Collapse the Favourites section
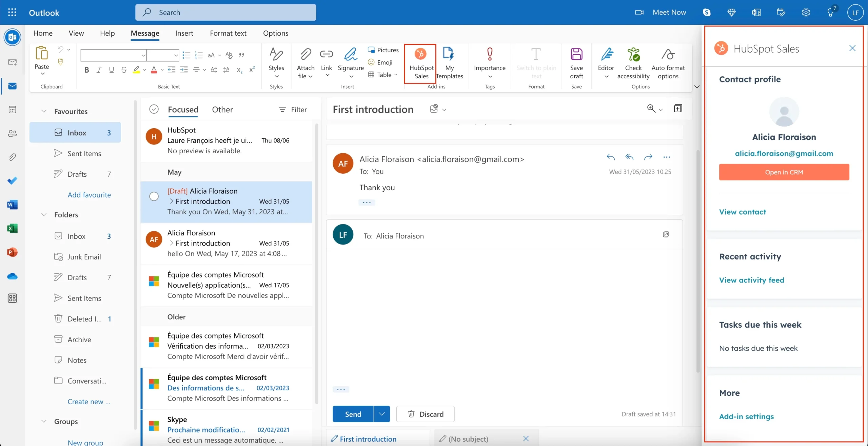Viewport: 868px width, 446px height. click(x=43, y=111)
